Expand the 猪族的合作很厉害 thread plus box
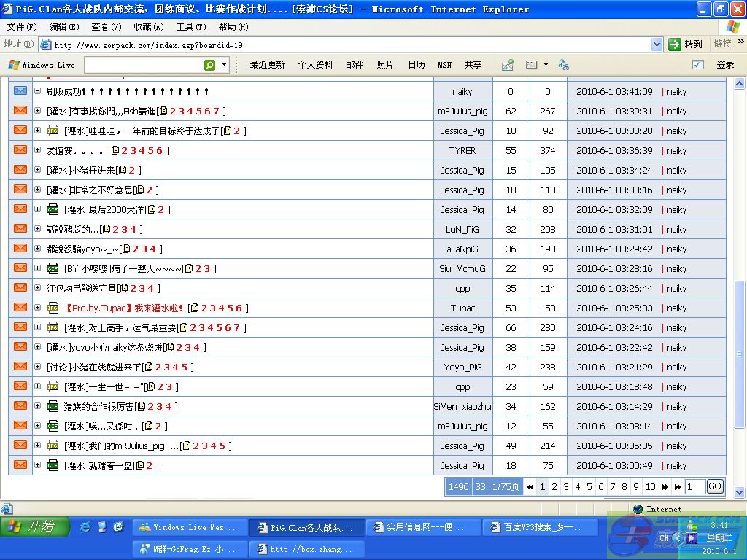 coord(37,406)
